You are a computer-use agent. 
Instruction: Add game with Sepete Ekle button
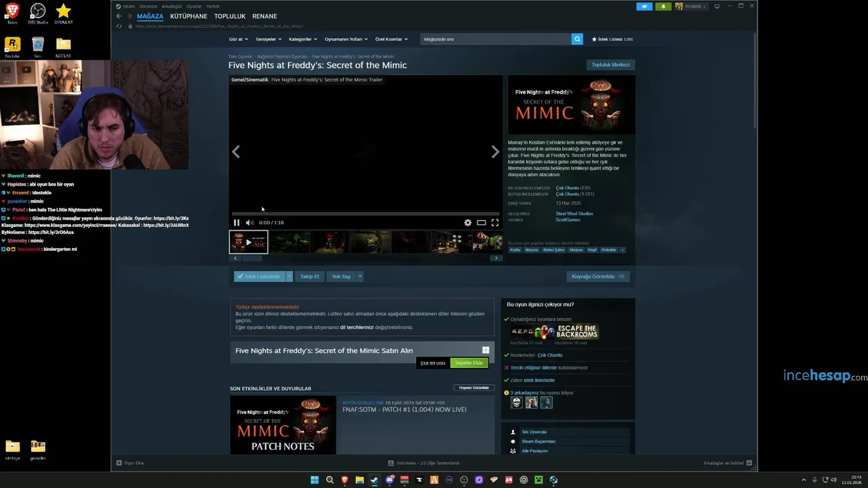pos(469,363)
